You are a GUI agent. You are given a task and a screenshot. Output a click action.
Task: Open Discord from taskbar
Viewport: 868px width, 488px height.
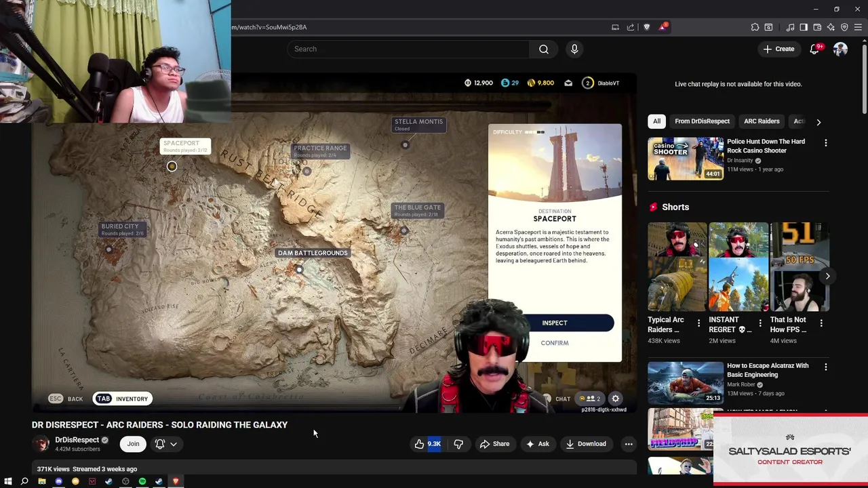(x=59, y=481)
